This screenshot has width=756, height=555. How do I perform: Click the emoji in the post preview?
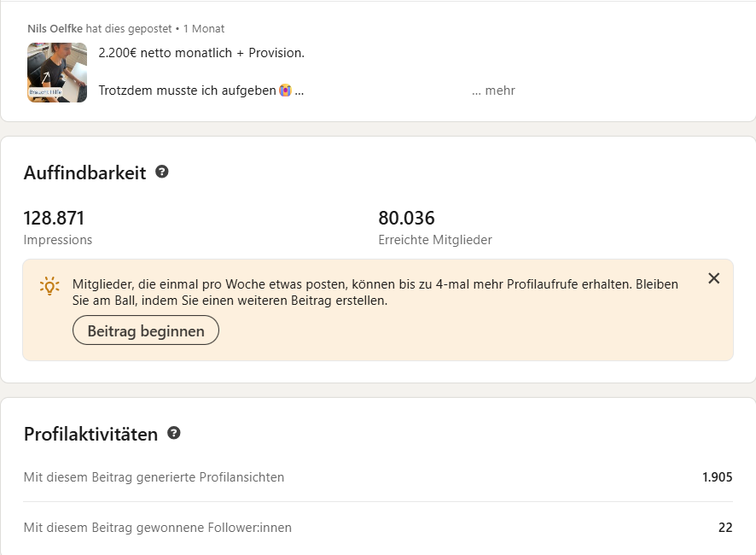[285, 91]
